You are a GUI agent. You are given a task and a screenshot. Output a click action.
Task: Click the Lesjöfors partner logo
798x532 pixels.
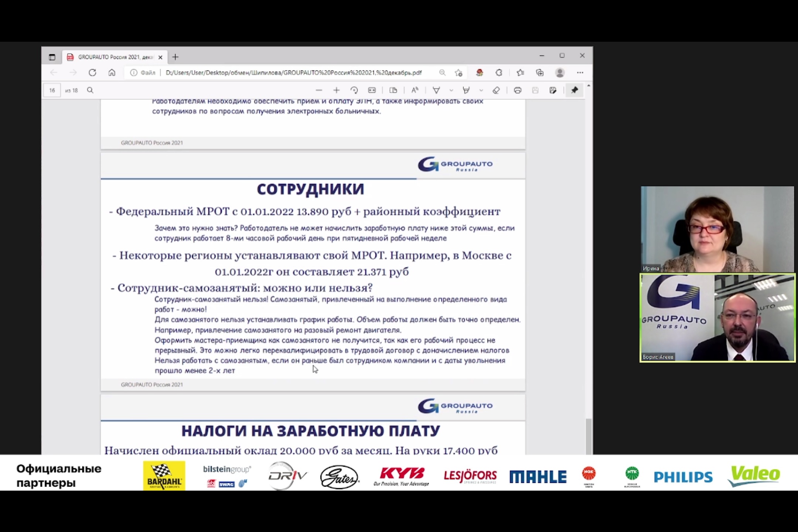[x=470, y=477]
